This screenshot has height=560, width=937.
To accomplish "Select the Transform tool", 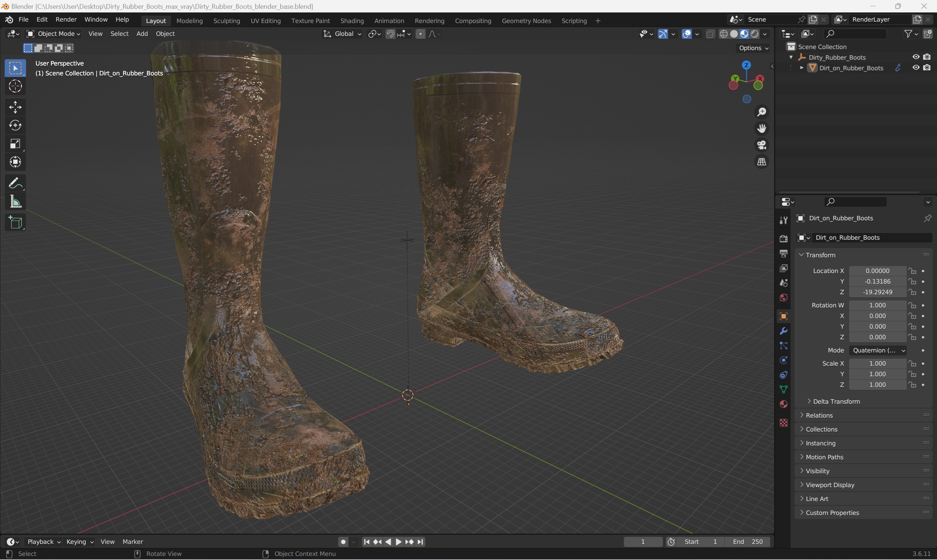I will coord(15,162).
